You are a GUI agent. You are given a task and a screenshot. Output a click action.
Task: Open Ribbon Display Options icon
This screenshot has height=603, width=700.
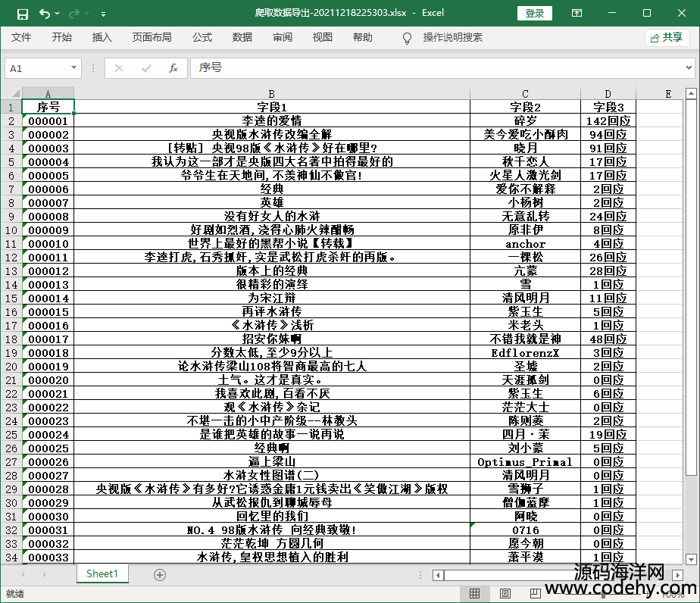coord(577,14)
